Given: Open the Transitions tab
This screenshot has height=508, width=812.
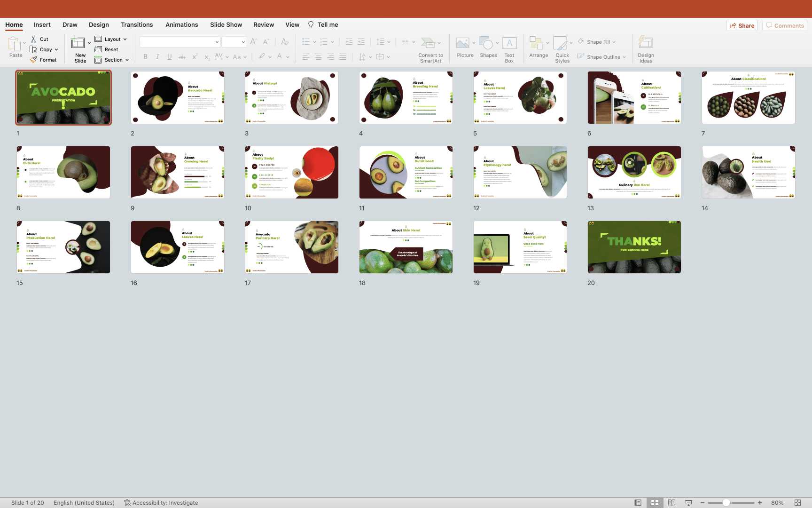Looking at the screenshot, I should coord(137,24).
